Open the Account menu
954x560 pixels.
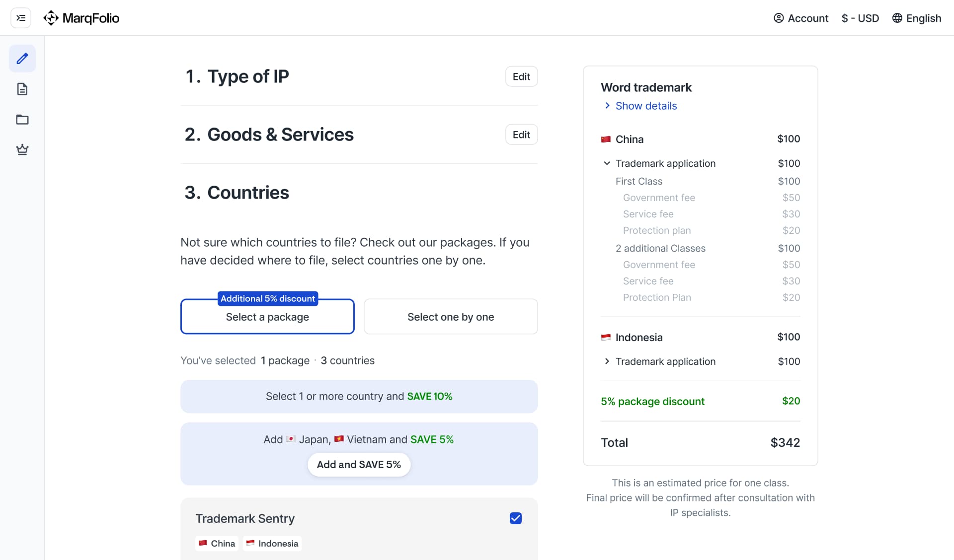click(801, 18)
